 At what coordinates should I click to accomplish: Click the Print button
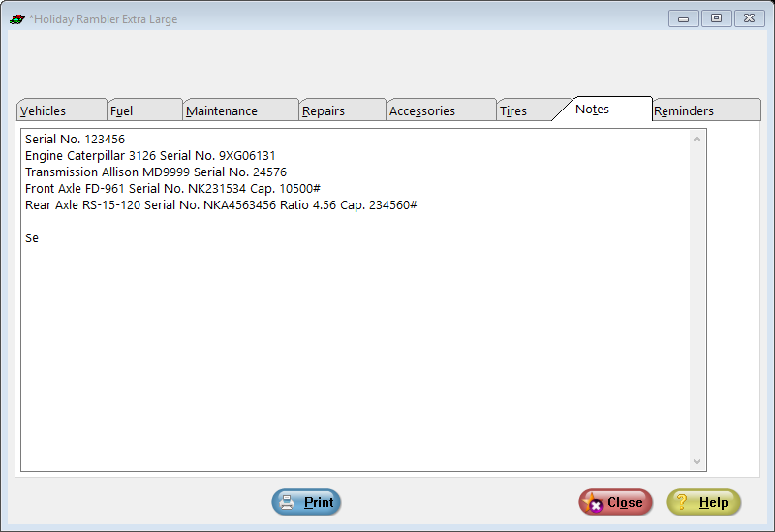306,502
